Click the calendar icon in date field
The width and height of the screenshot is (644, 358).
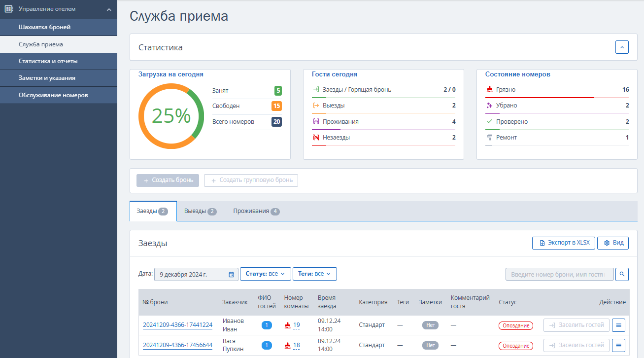point(232,274)
